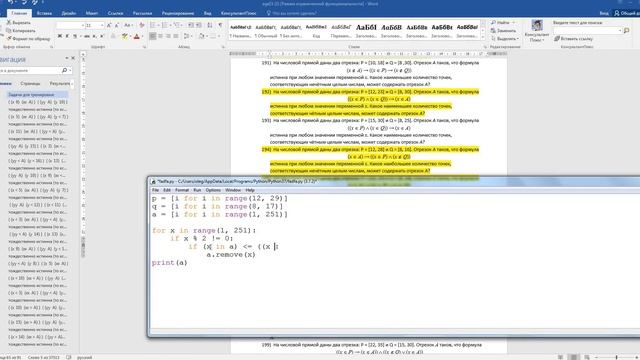Toggle italic formatting in Word

click(x=67, y=36)
